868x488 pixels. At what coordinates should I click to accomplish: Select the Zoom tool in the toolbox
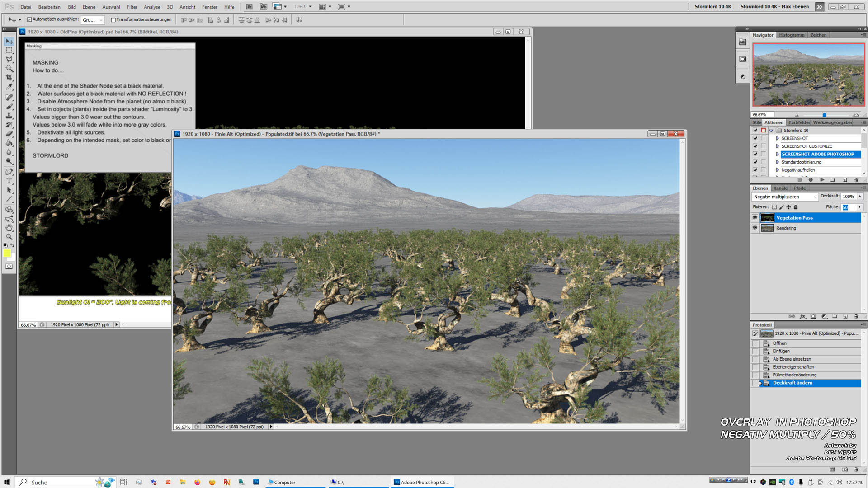[x=9, y=236]
